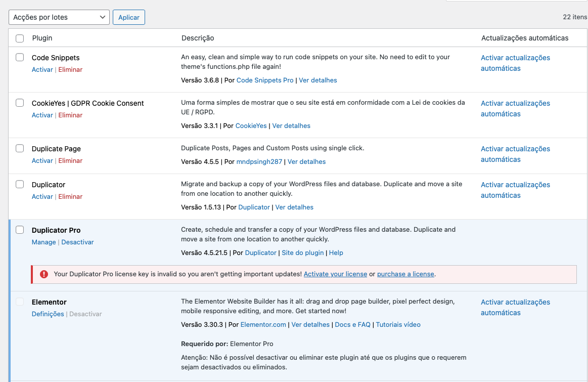
Task: Click the red license warning icon
Action: click(x=44, y=274)
